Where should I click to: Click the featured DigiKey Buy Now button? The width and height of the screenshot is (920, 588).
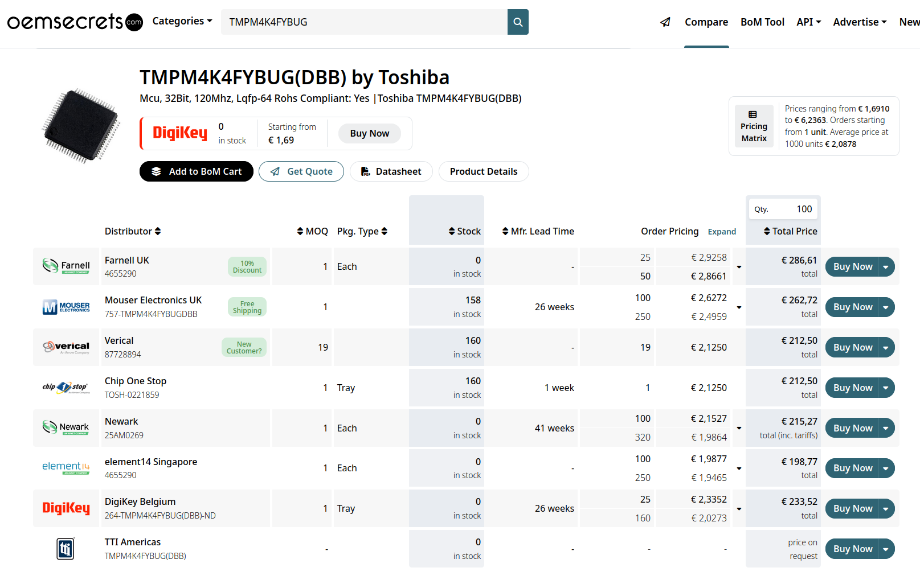click(370, 133)
